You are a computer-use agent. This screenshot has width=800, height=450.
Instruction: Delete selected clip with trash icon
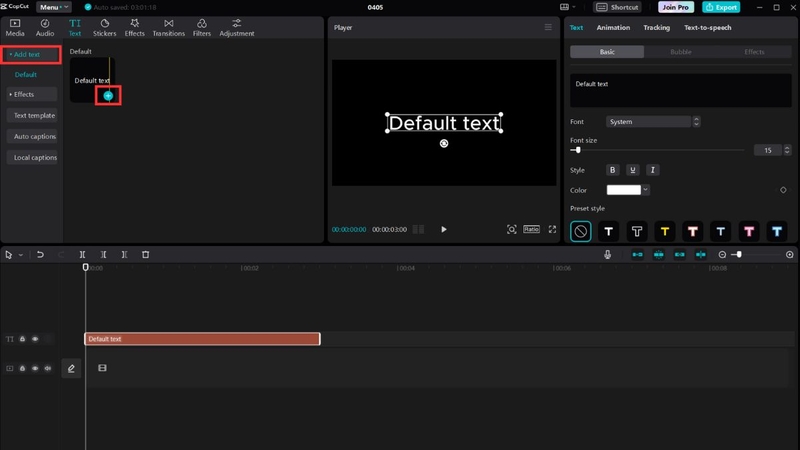pyautogui.click(x=145, y=255)
